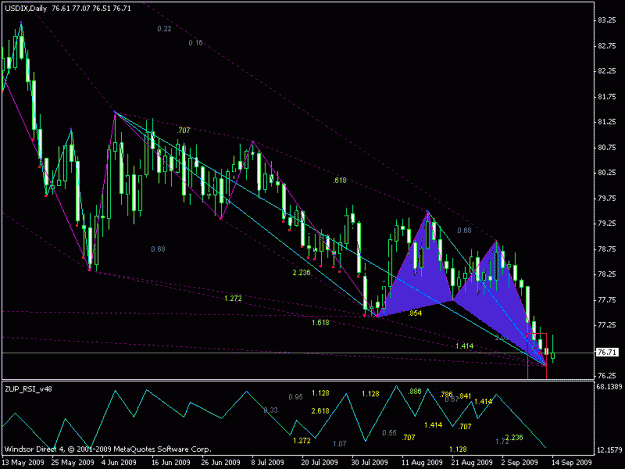Viewport: 625px width, 469px height.
Task: Click the 79.25 price axis label
Action: click(x=607, y=224)
